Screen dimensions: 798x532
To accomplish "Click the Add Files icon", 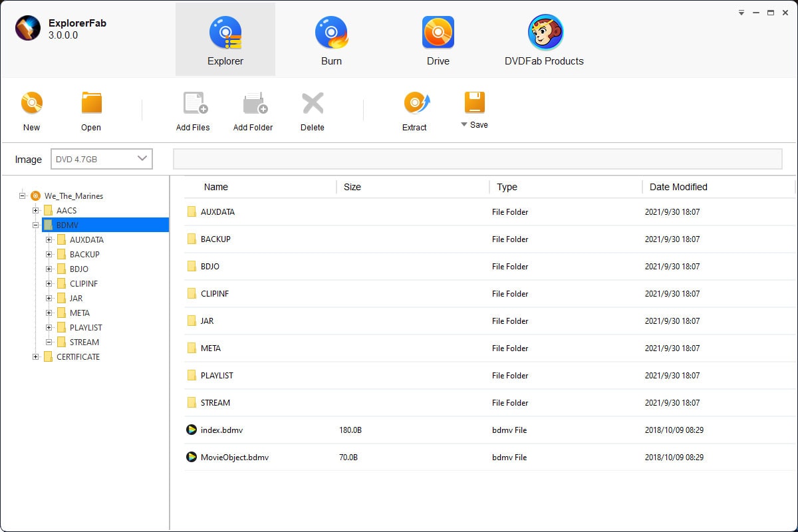I will pyautogui.click(x=195, y=104).
